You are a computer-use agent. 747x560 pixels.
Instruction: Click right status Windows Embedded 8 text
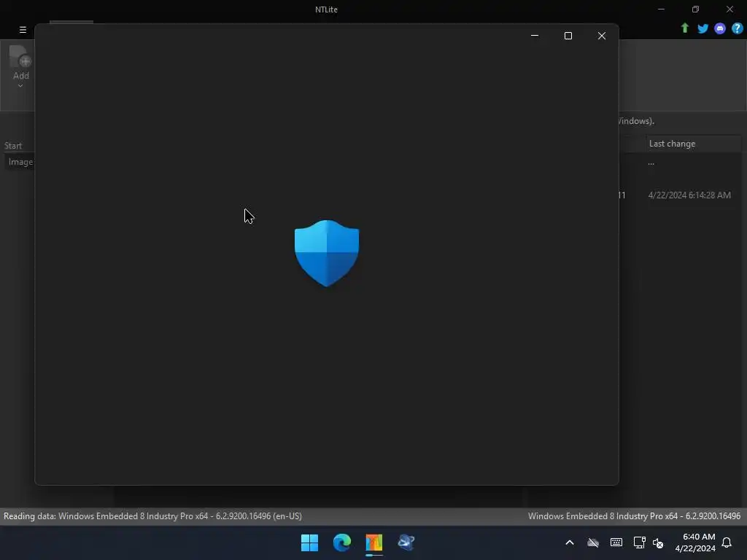[x=634, y=516]
